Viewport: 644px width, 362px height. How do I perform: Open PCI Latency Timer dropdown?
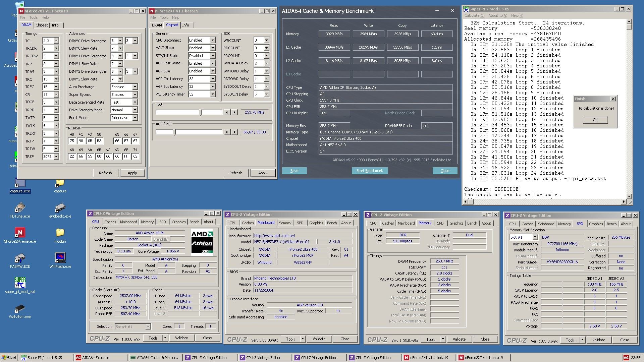tap(213, 94)
